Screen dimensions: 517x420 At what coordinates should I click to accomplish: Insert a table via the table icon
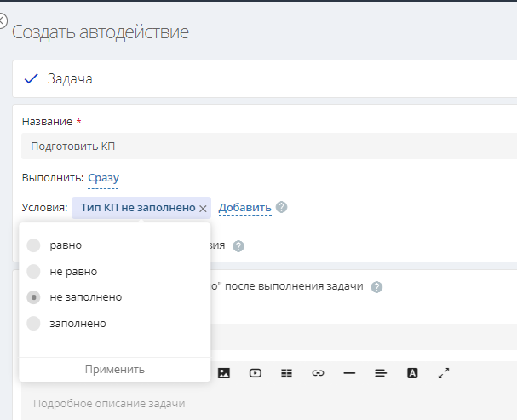coord(287,373)
